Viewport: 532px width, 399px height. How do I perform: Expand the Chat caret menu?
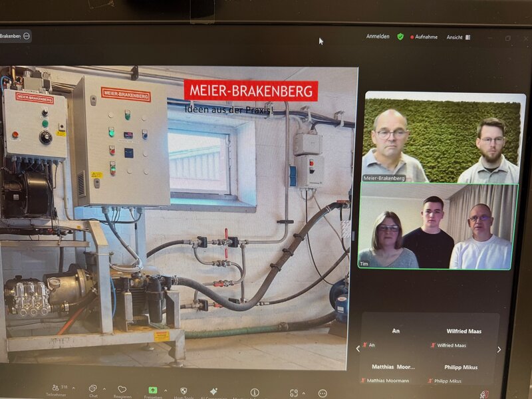104,389
